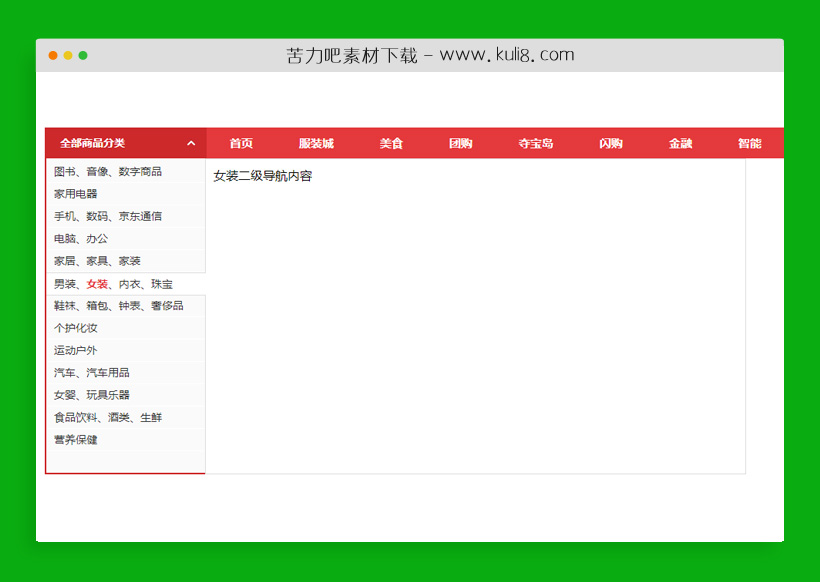Click the highlighted 女装 category link
The height and width of the screenshot is (582, 820).
tap(99, 283)
